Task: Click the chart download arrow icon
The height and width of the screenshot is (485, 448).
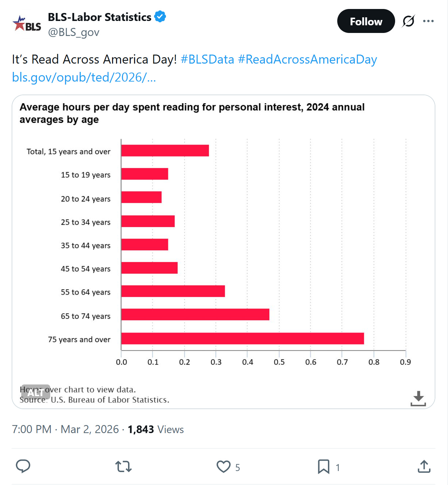Action: pos(418,398)
